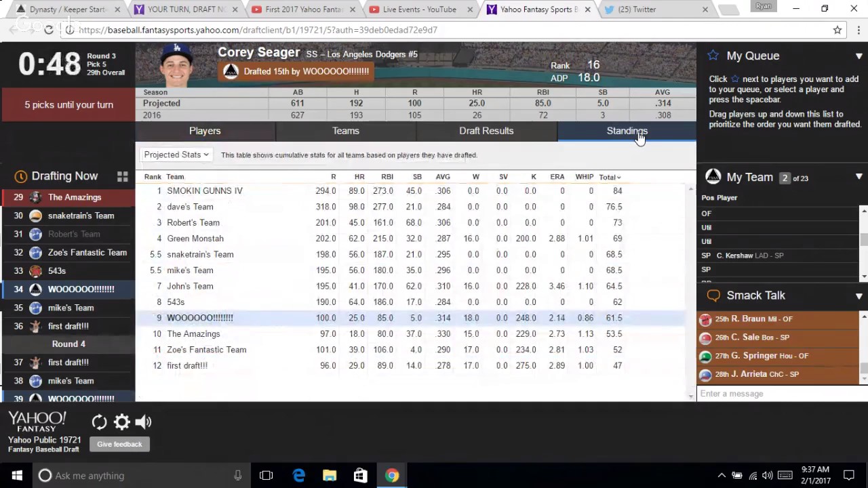This screenshot has width=868, height=488.
Task: Select the Standings tab
Action: click(x=627, y=131)
